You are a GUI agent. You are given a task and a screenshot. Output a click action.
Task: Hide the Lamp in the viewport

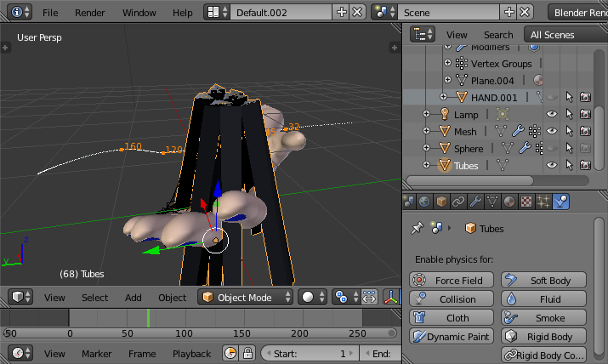(552, 114)
